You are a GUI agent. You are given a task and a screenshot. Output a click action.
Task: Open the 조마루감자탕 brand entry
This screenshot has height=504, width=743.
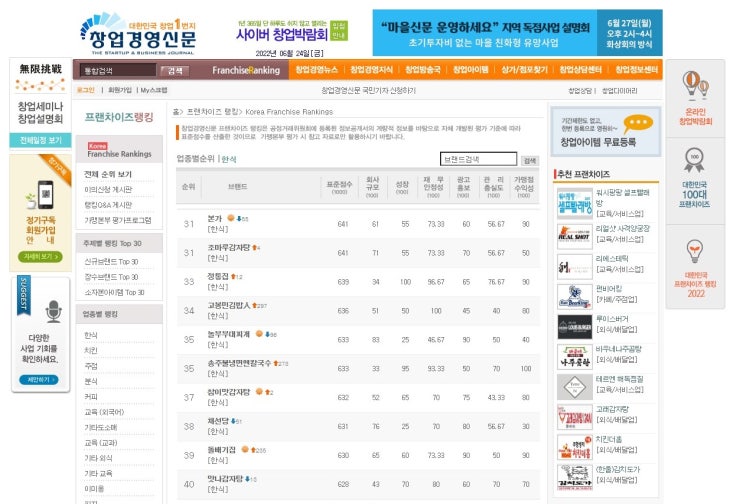[x=228, y=247]
